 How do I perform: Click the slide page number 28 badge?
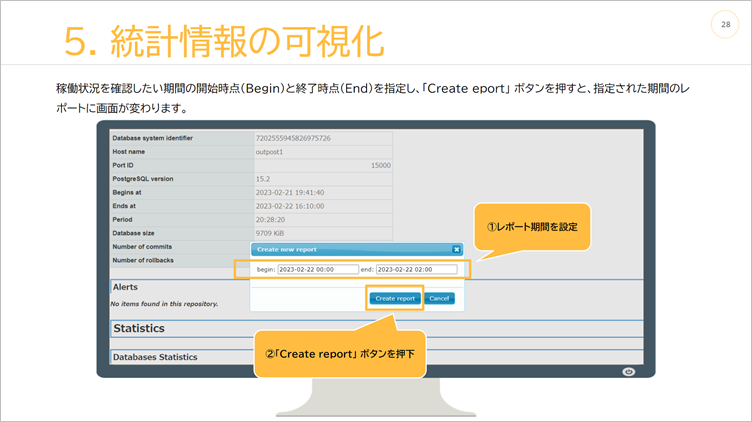[725, 24]
